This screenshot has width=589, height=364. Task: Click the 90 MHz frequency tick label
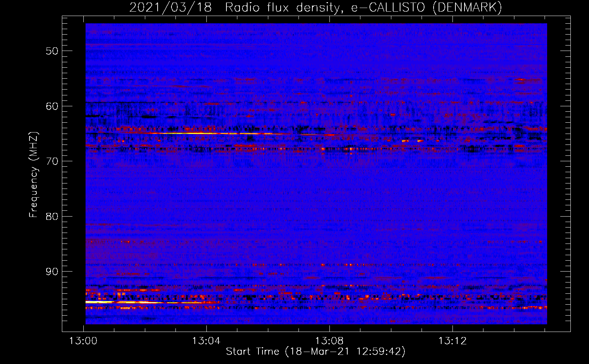coord(52,272)
